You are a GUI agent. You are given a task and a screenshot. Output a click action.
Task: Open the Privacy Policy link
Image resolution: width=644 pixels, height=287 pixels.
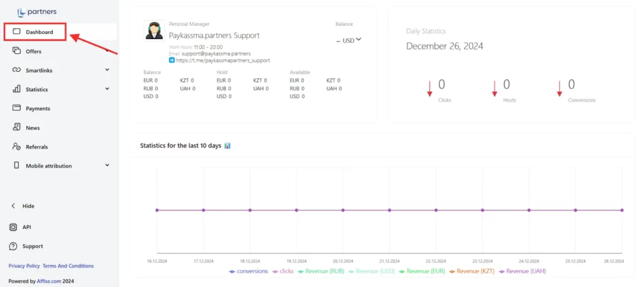tap(25, 266)
